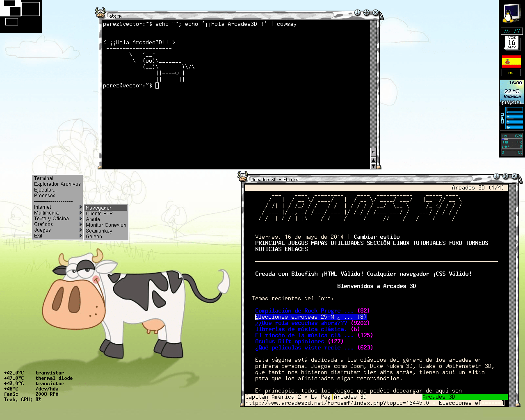525x420 pixels.
Task: Click the CPU load monitor applet
Action: [511, 118]
